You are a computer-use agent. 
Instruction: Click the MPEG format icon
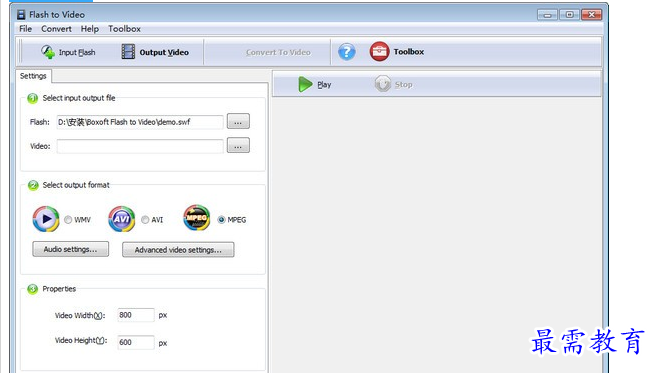tap(197, 218)
